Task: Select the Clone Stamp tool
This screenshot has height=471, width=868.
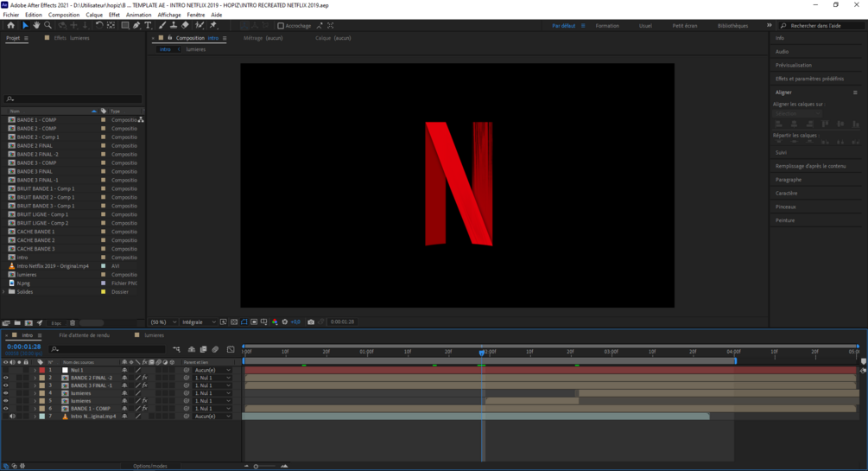Action: pyautogui.click(x=174, y=25)
